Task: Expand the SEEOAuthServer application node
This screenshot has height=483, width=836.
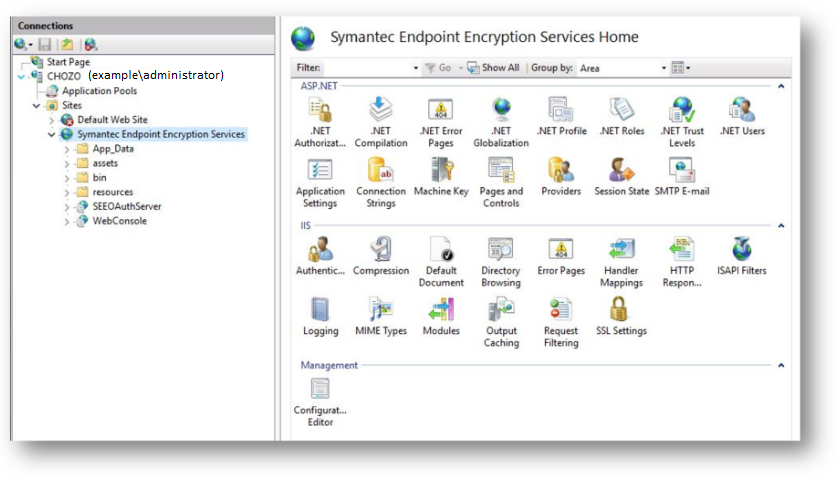Action: 67,207
